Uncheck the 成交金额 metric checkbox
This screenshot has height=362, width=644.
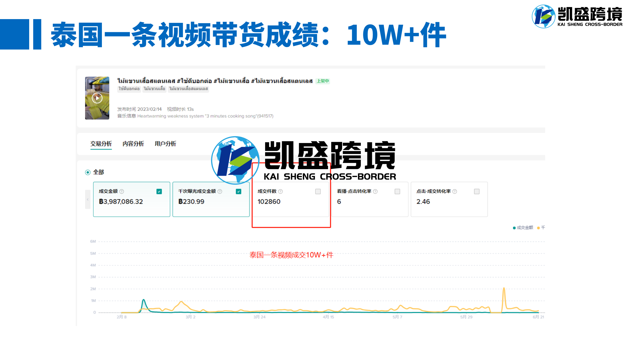(159, 192)
